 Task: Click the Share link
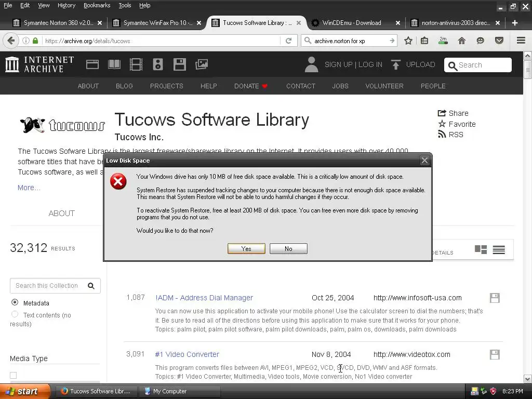point(453,113)
